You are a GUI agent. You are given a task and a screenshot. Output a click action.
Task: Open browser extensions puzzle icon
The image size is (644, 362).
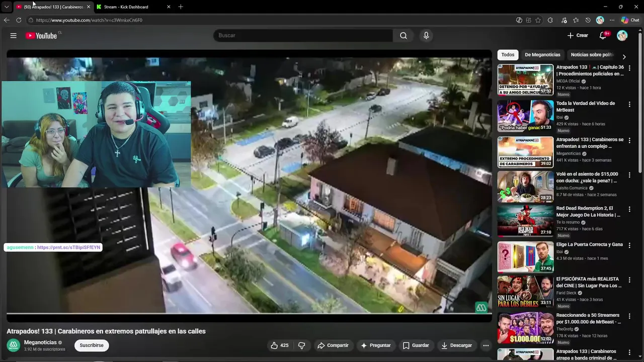tap(550, 20)
